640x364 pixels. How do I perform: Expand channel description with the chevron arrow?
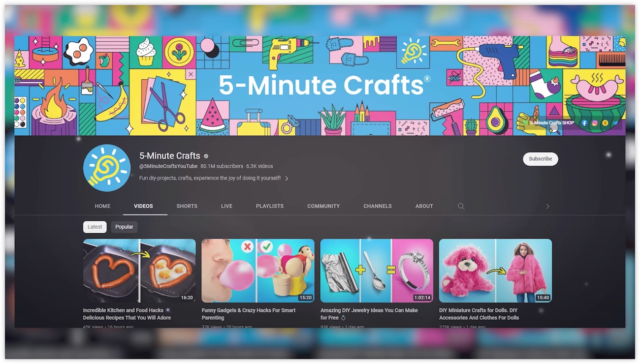(287, 179)
